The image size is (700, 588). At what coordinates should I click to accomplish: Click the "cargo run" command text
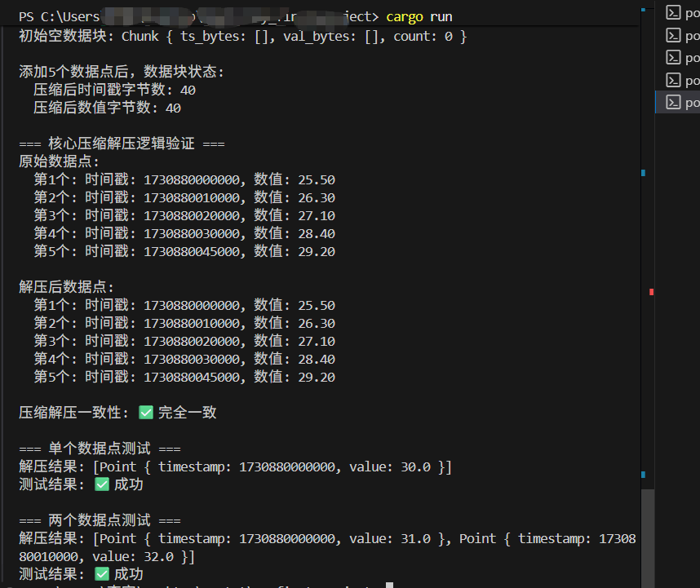419,17
